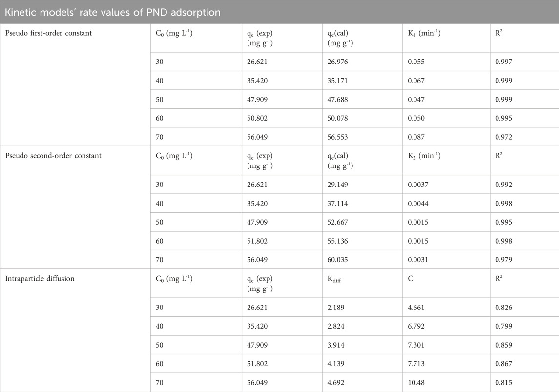Select the Kdiff column header
This screenshot has width=559, height=392.
click(x=337, y=279)
